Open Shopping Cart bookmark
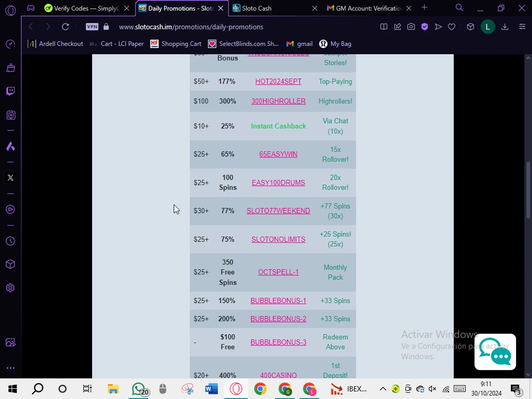The image size is (532, 399). point(176,44)
